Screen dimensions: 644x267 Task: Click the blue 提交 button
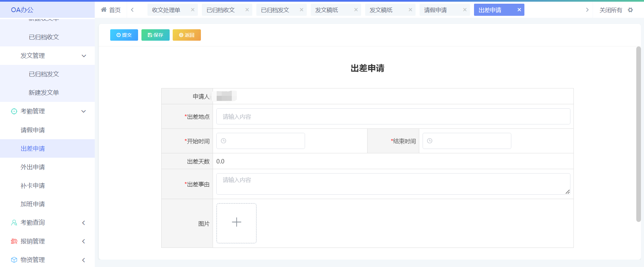pyautogui.click(x=124, y=35)
